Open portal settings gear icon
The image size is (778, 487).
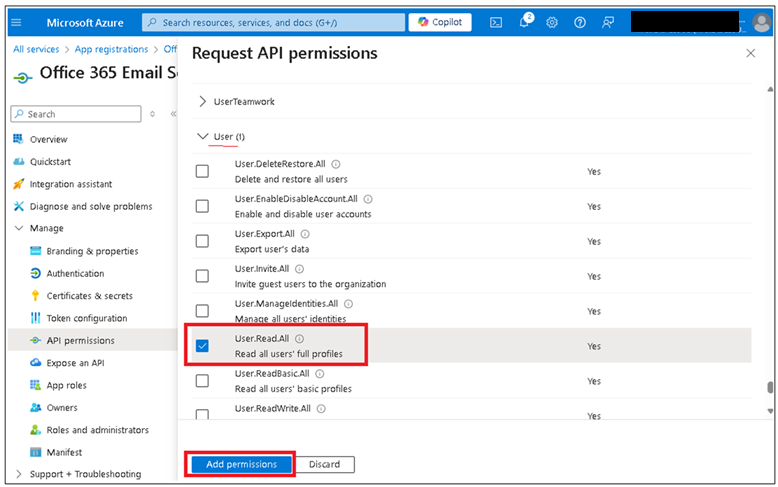(x=552, y=22)
